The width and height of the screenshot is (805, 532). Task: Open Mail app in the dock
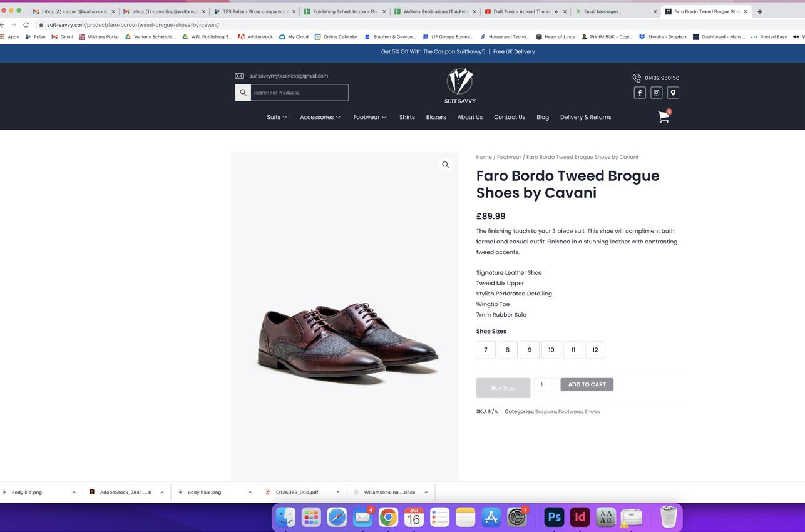point(362,518)
